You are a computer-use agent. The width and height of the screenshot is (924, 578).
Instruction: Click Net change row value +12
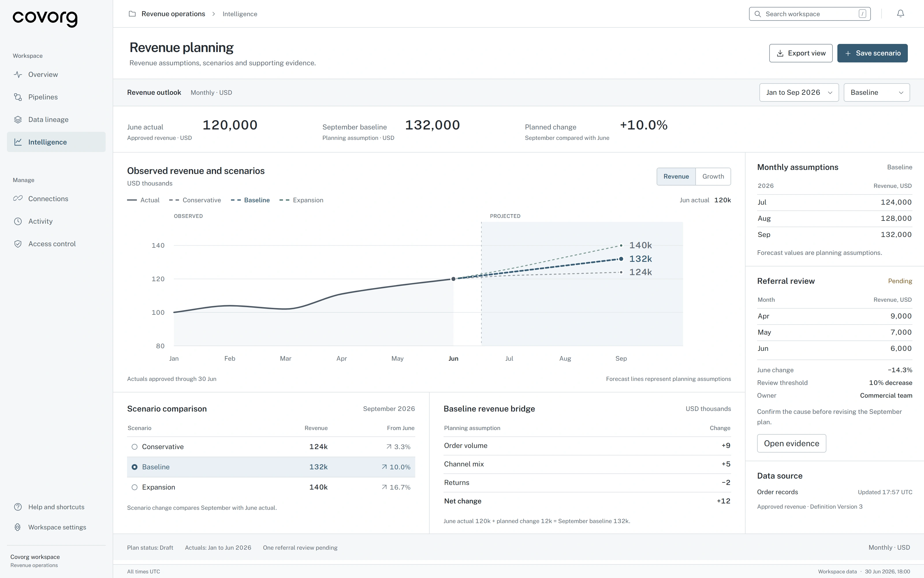pos(723,501)
